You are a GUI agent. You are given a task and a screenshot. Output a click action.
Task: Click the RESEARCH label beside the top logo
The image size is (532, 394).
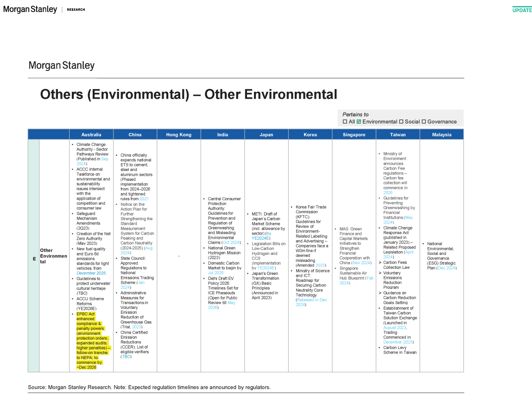(76, 9)
